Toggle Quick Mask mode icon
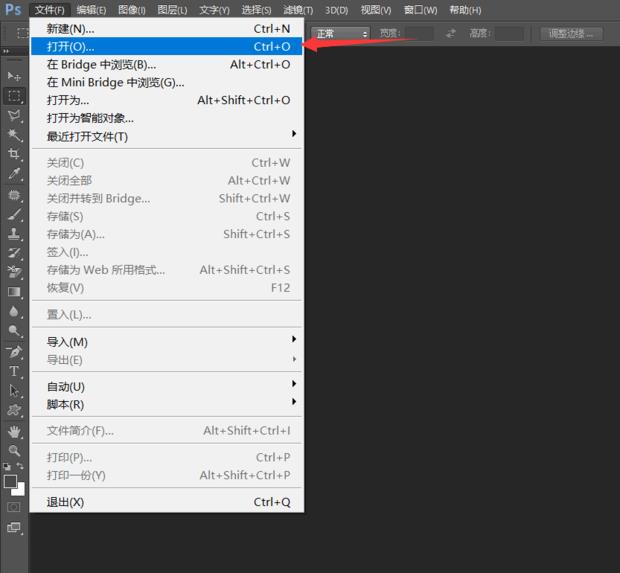The width and height of the screenshot is (620, 573). tap(14, 507)
